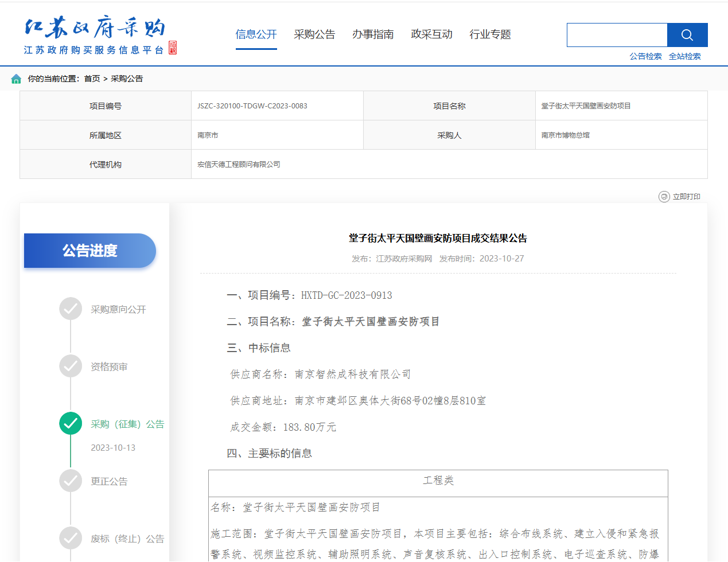The width and height of the screenshot is (728, 562).
Task: Click the green checkmark for 采购(征集)公告
Action: [x=71, y=424]
